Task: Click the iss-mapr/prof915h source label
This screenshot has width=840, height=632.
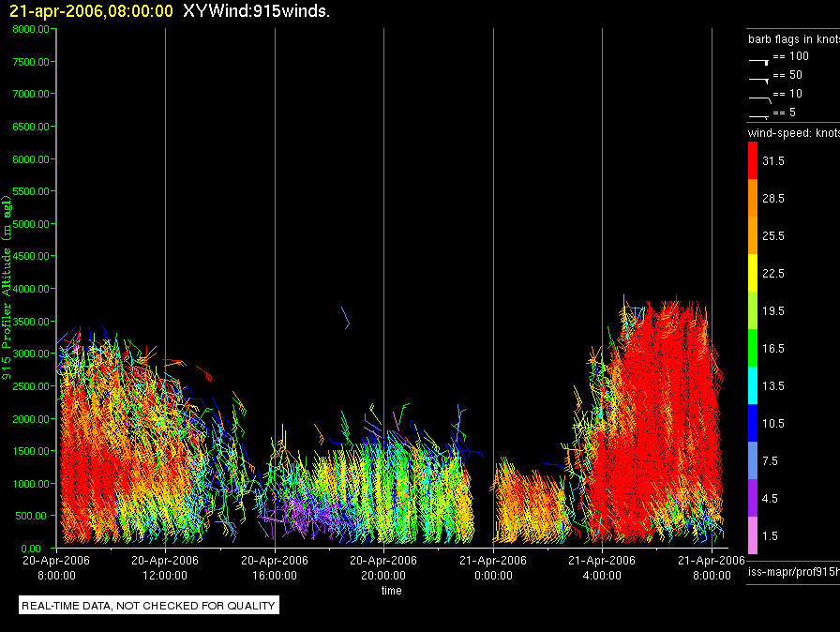Action: click(794, 572)
